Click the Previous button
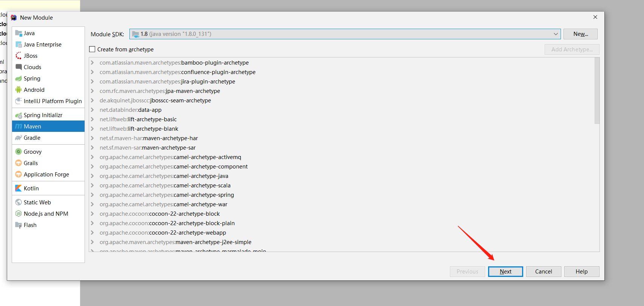644x306 pixels. tap(467, 272)
